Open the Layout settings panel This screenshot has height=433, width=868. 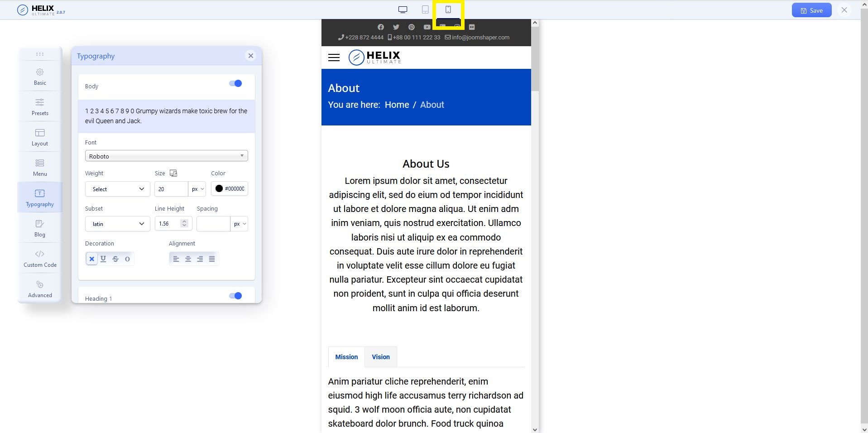coord(39,136)
